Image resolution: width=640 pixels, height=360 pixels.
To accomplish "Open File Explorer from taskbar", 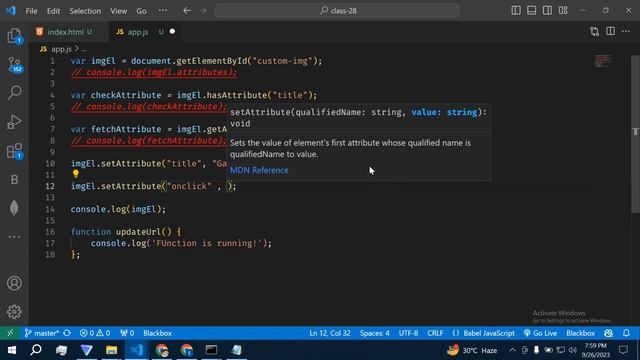I will point(111,350).
